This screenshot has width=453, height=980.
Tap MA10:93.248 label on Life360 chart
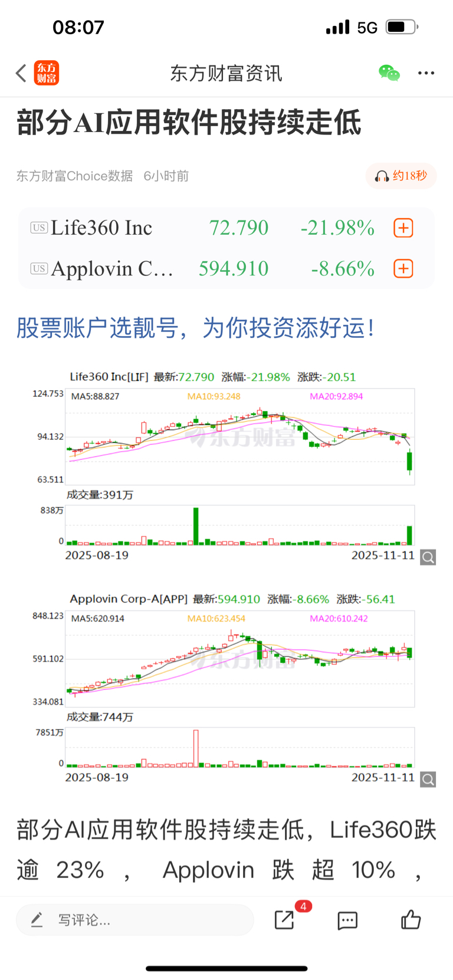[214, 396]
